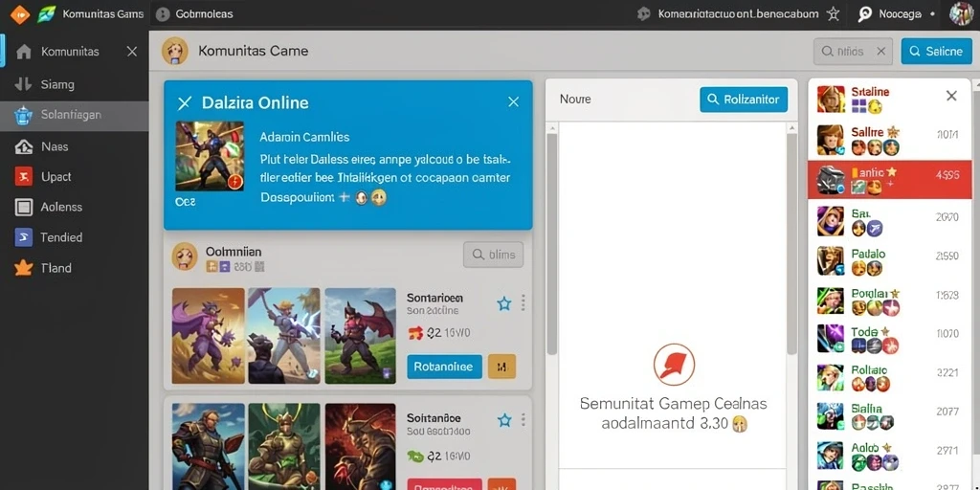Clear the ntiios search field
The height and width of the screenshot is (490, 980).
pos(880,52)
